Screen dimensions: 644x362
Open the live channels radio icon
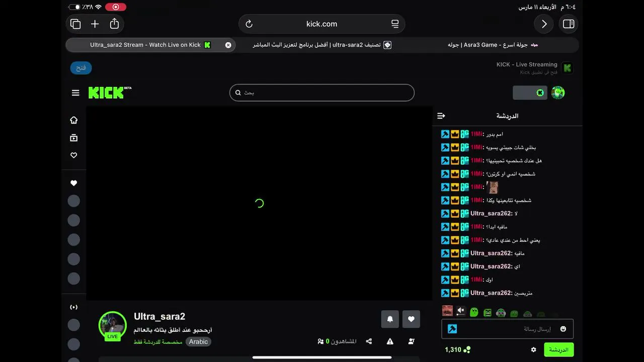point(74,307)
